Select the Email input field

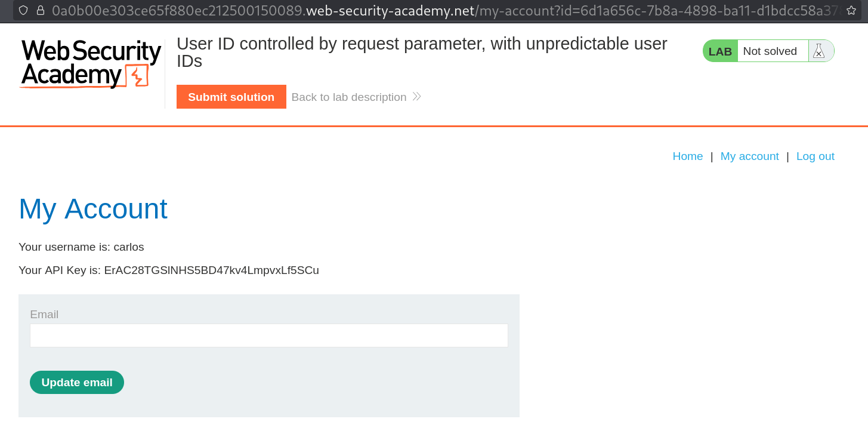[268, 335]
